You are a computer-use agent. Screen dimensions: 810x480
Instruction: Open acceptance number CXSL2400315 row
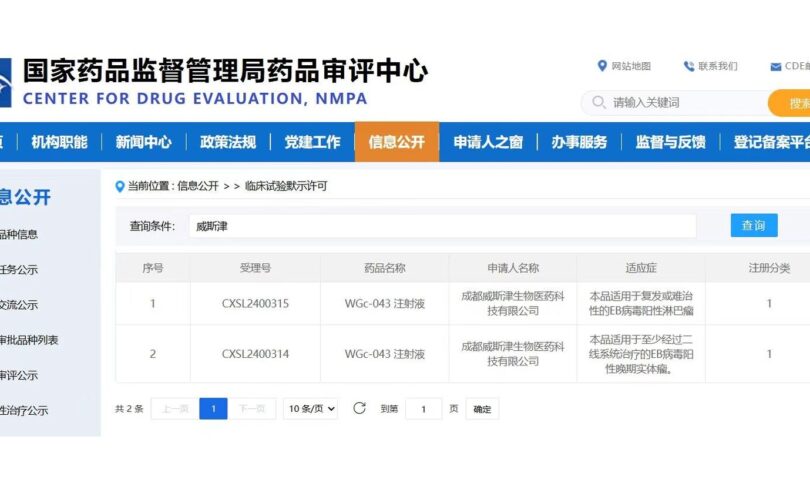tap(255, 303)
